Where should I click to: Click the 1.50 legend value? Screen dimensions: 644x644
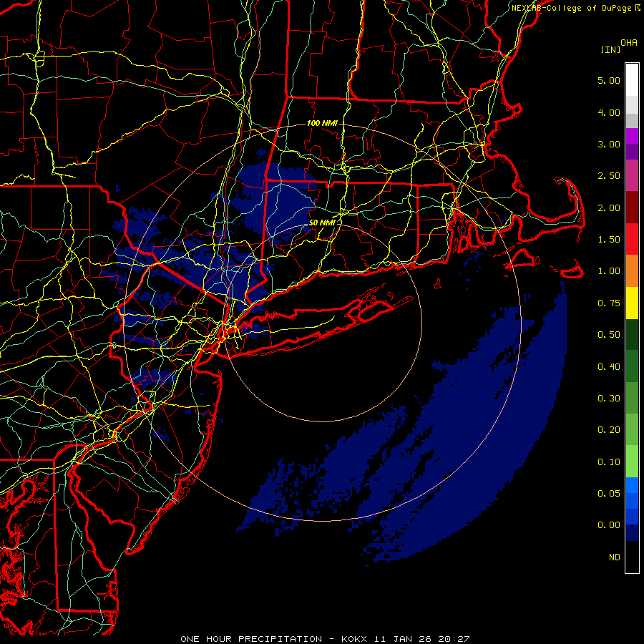tap(609, 240)
